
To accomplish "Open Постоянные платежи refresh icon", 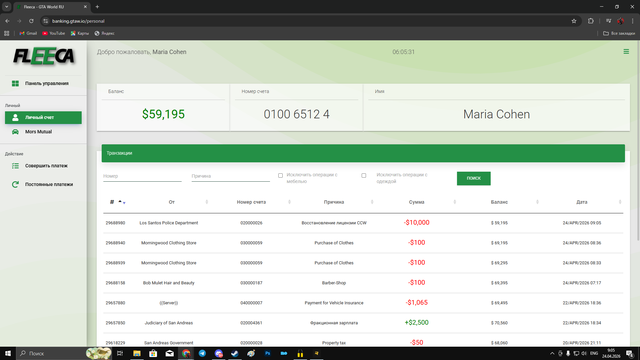I will click(x=15, y=184).
